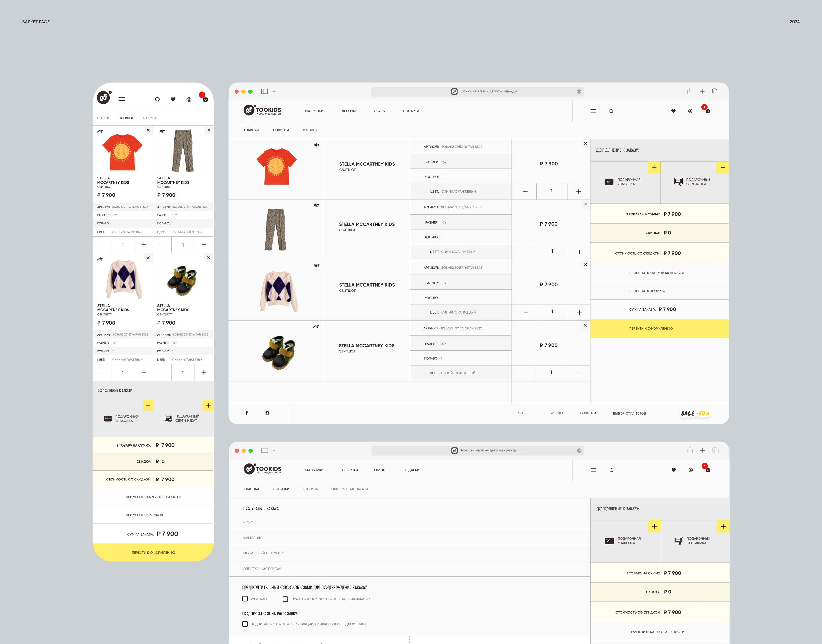Open hamburger menu in mobile header

pyautogui.click(x=122, y=99)
